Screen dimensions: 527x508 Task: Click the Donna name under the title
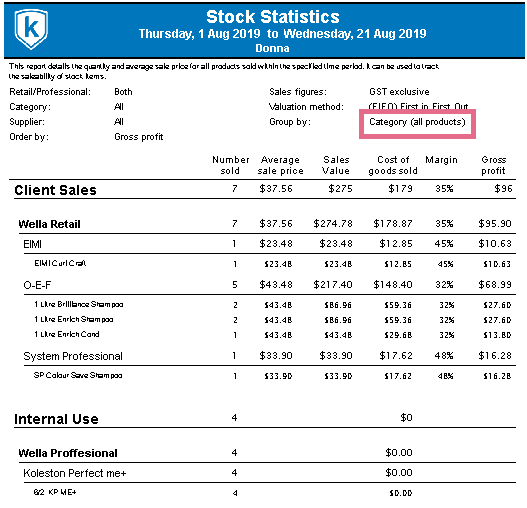tap(272, 48)
